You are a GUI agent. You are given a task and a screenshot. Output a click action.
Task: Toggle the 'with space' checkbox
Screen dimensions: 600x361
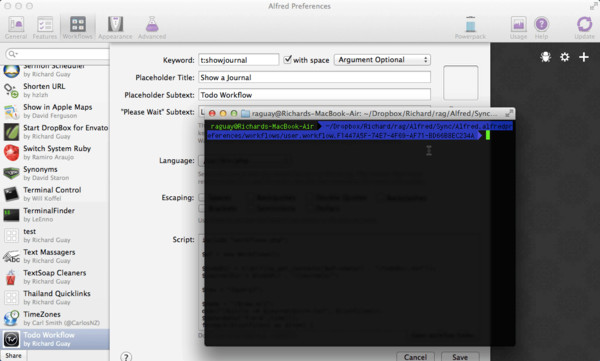287,59
